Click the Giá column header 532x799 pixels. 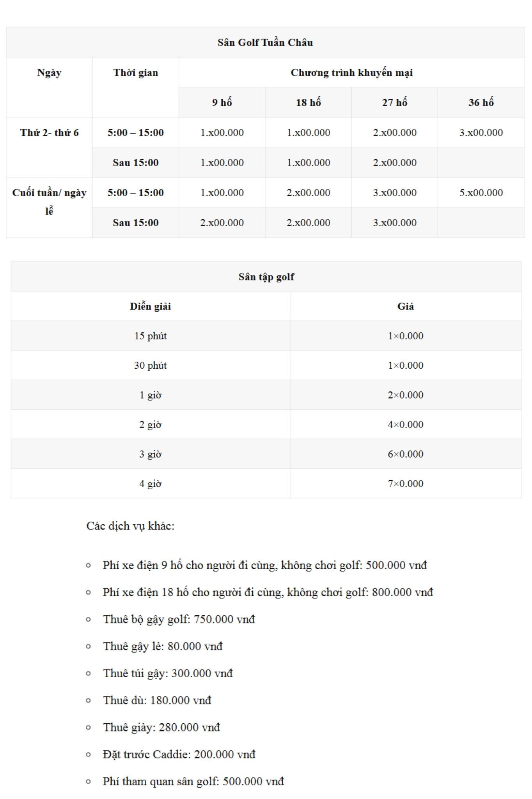pos(406,307)
